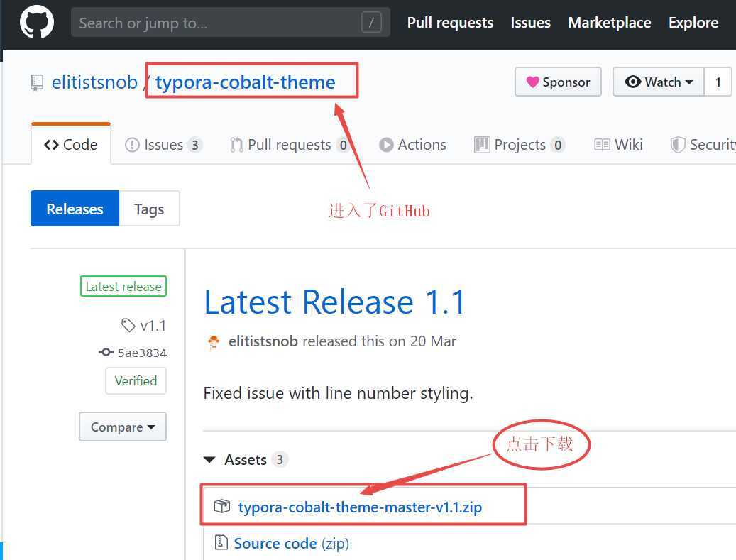The width and height of the screenshot is (736, 560).
Task: Open the Compare dropdown
Action: point(123,427)
